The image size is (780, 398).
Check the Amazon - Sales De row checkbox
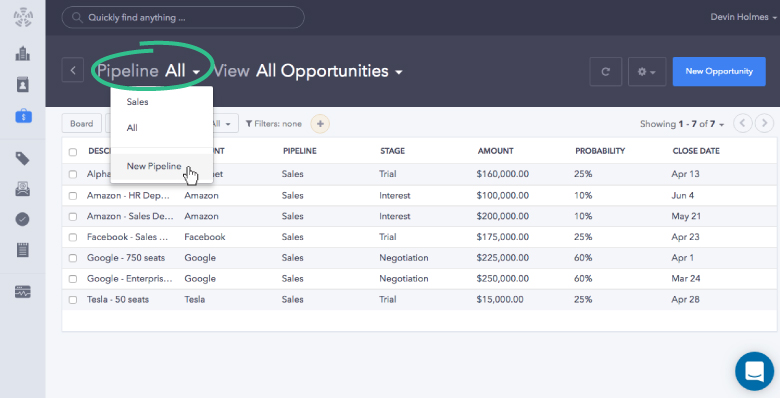[x=73, y=217]
